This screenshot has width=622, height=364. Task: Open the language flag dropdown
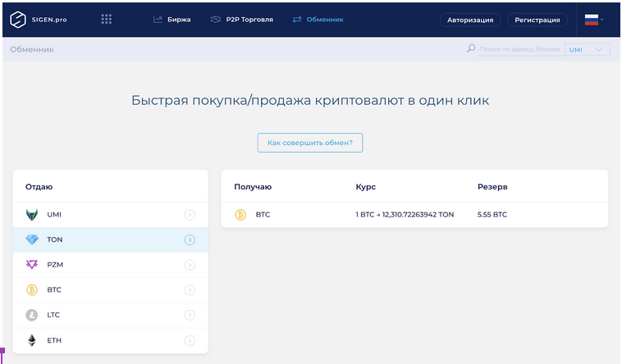click(594, 20)
